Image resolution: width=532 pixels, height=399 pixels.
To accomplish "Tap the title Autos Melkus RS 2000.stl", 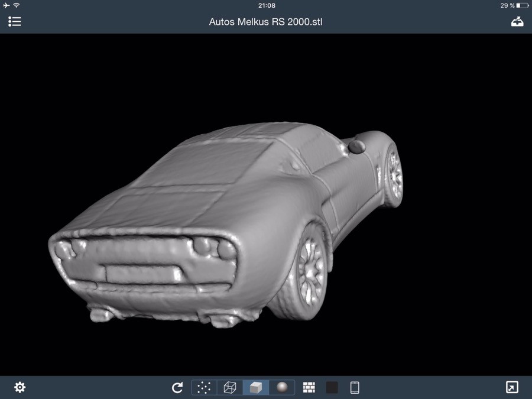I will pos(266,22).
